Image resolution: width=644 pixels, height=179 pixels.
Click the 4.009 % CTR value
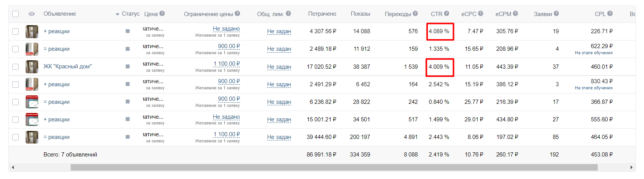(439, 66)
